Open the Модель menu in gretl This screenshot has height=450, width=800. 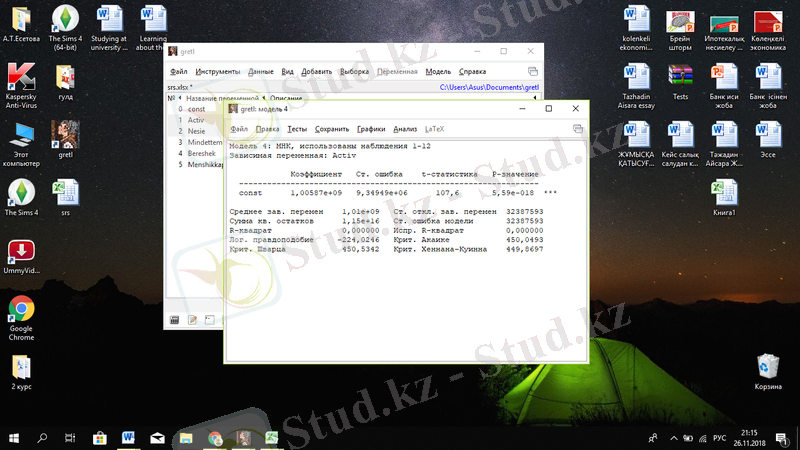click(x=438, y=72)
